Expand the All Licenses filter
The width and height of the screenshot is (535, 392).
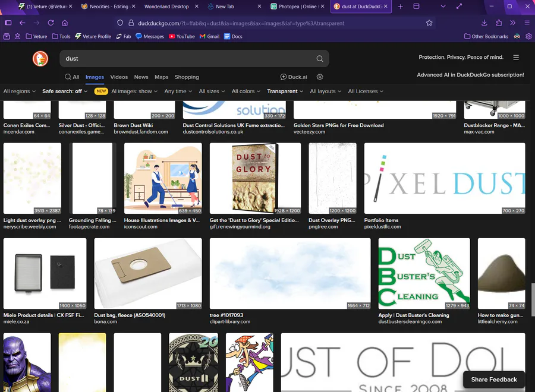(366, 91)
